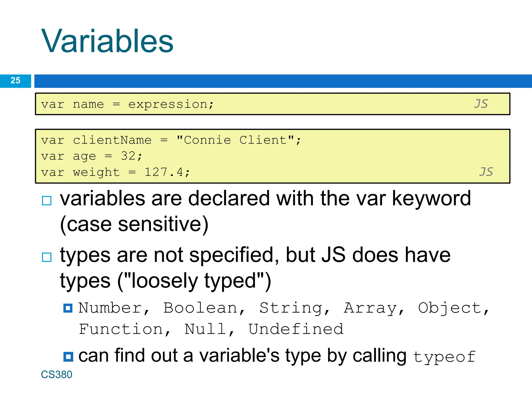Select the code line "var name = expression;"
Image resolution: width=532 pixels, height=399 pixels.
click(x=127, y=104)
